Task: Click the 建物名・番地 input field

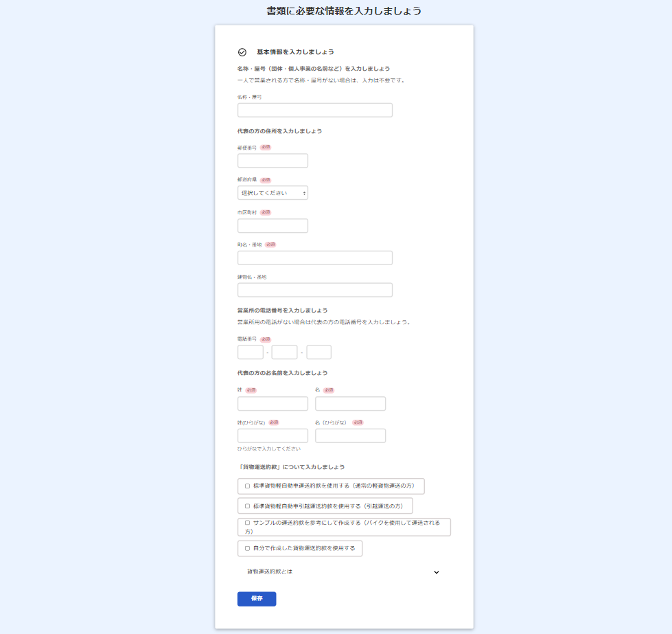Action: (x=315, y=290)
